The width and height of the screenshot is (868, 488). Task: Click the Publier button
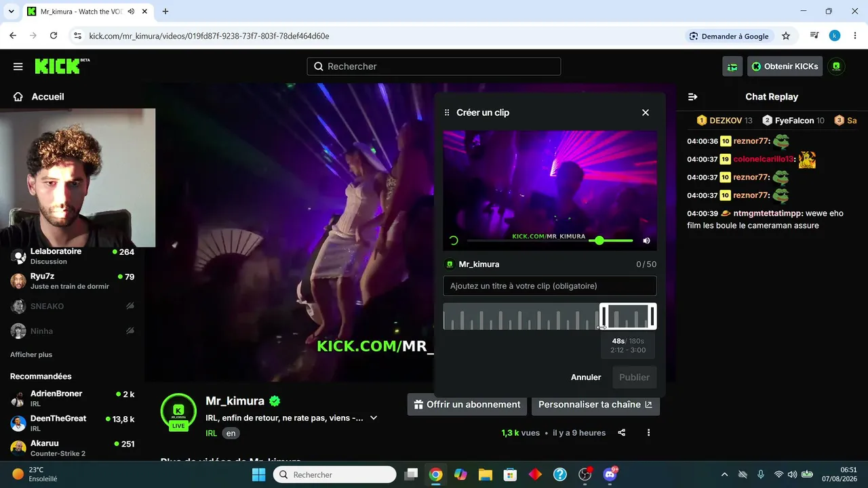click(635, 378)
